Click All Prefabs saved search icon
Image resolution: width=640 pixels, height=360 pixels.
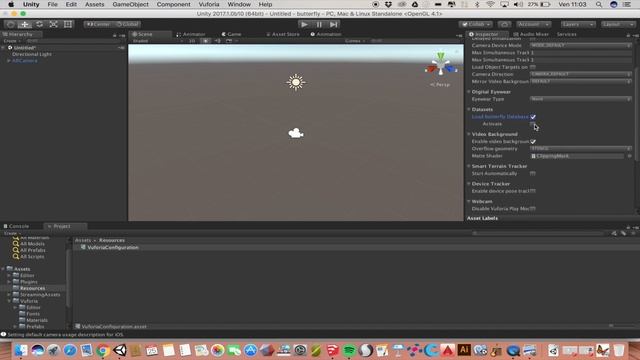(x=16, y=250)
